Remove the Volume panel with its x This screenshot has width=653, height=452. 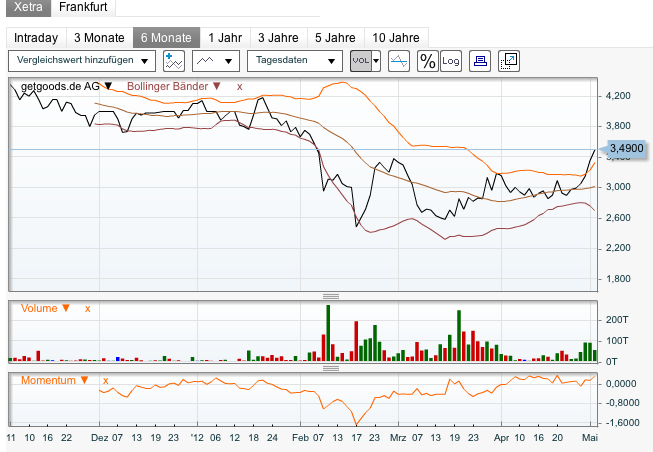(87, 309)
